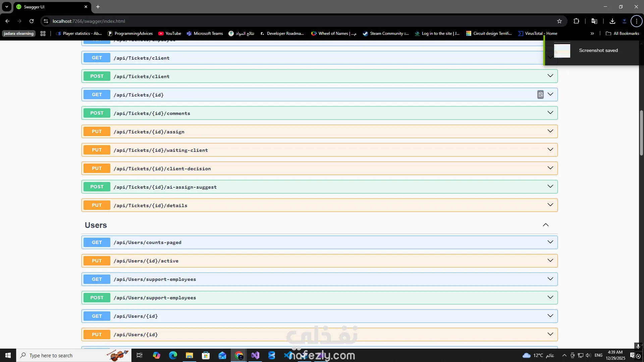
Task: Bookmark this page with the star icon
Action: tap(559, 21)
